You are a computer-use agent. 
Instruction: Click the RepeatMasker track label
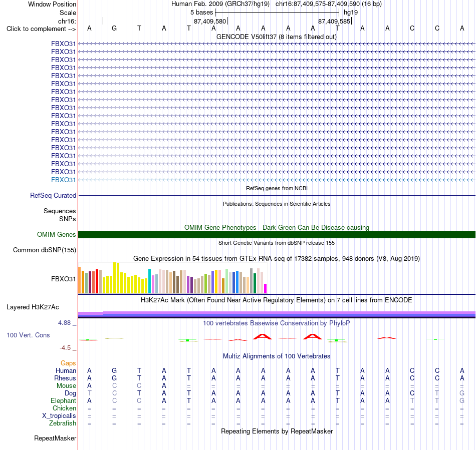click(x=55, y=438)
